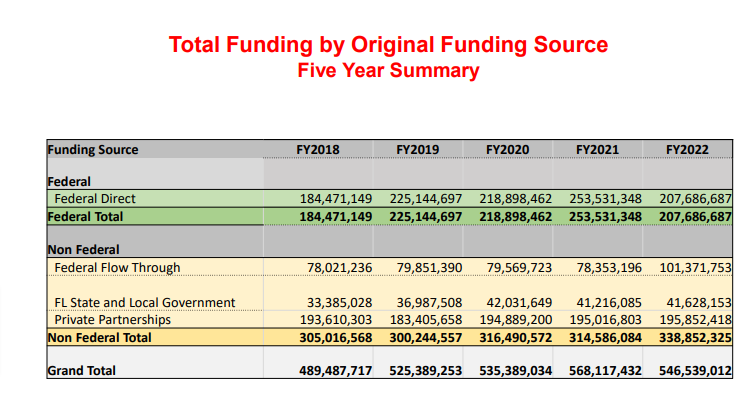Select Grand Total FY2020 value 535,389,034
Image resolution: width=749 pixels, height=394 pixels.
tap(515, 371)
